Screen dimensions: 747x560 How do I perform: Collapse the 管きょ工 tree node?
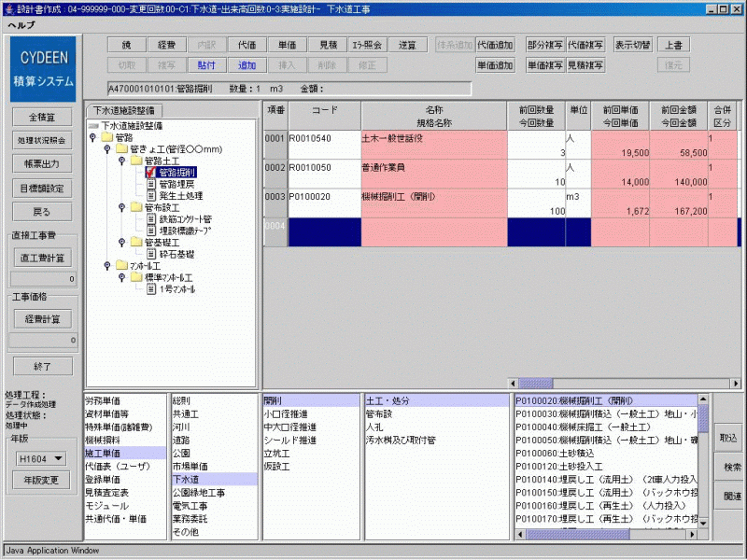click(106, 149)
